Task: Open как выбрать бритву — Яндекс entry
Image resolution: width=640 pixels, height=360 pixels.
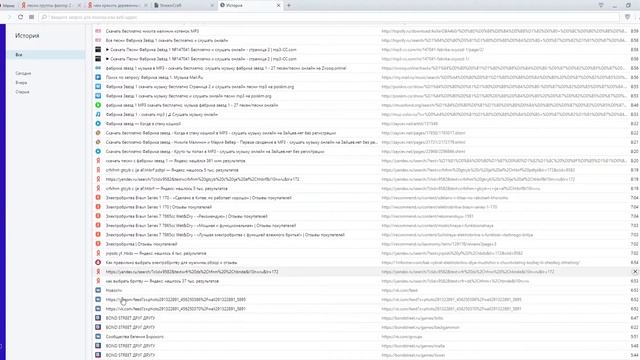Action: point(162,281)
